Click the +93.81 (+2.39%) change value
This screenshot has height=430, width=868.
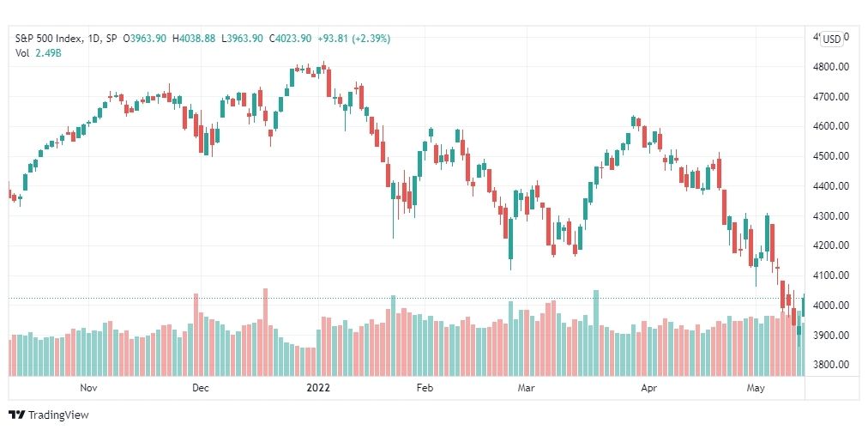point(353,39)
